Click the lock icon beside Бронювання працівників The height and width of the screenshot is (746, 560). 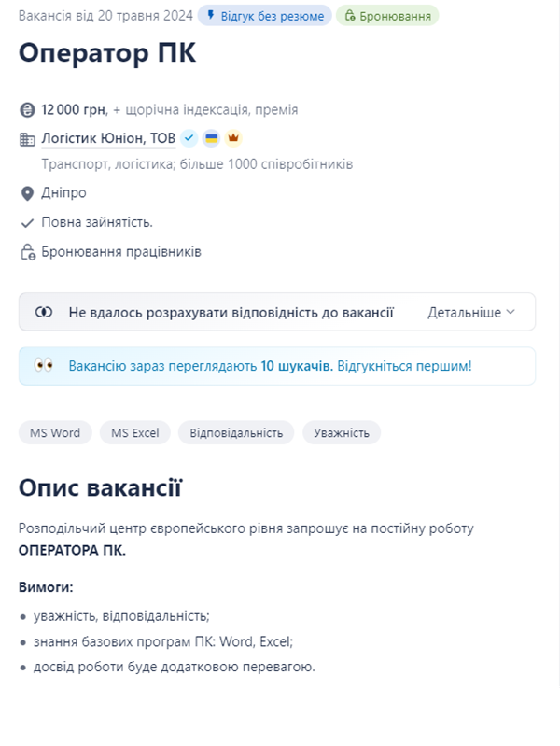(27, 252)
